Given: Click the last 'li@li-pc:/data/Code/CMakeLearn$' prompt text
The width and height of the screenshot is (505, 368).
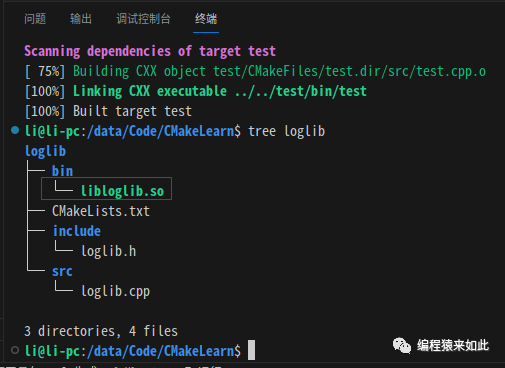Looking at the screenshot, I should coord(133,351).
